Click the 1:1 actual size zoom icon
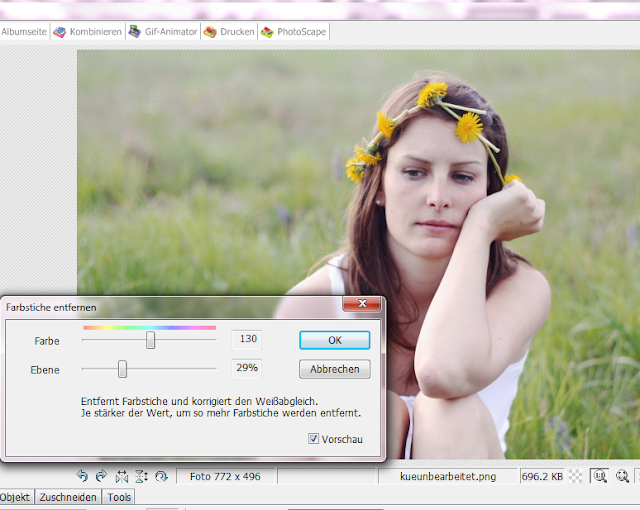Viewport: 640px width, 510px height. 598,477
